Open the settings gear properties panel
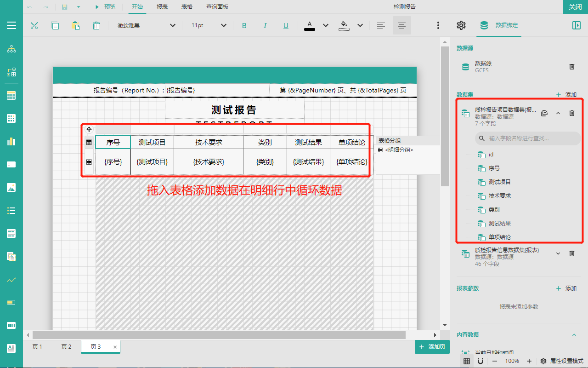Image resolution: width=588 pixels, height=368 pixels. click(461, 25)
